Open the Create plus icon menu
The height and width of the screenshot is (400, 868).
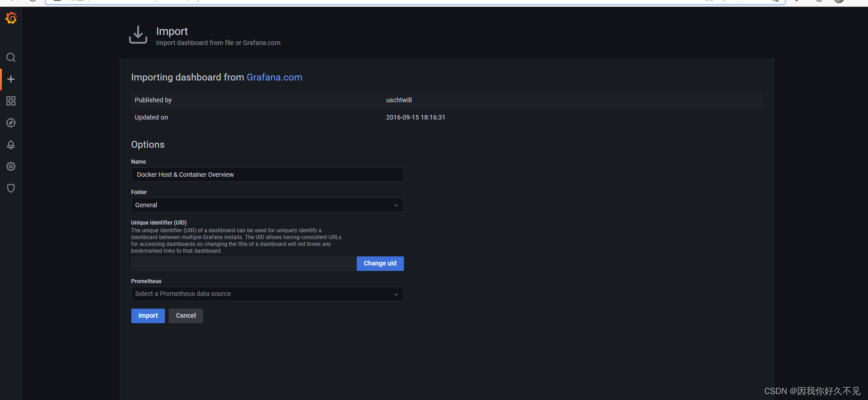point(11,79)
